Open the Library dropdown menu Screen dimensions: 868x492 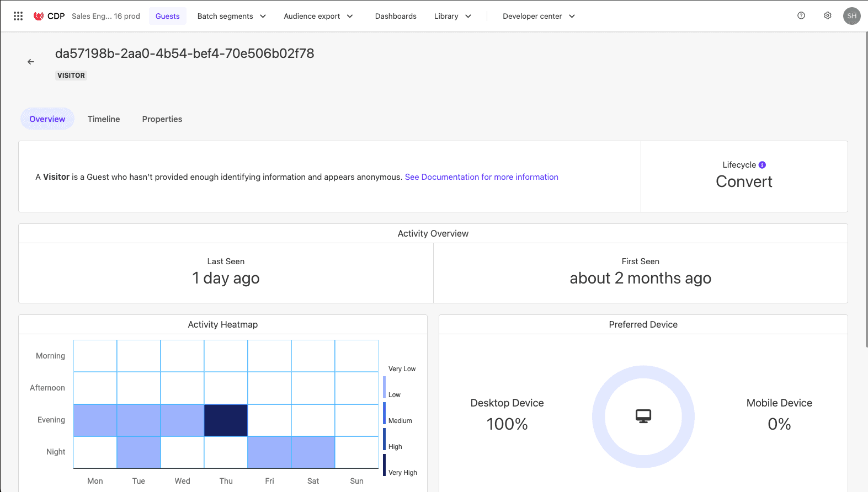tap(452, 16)
